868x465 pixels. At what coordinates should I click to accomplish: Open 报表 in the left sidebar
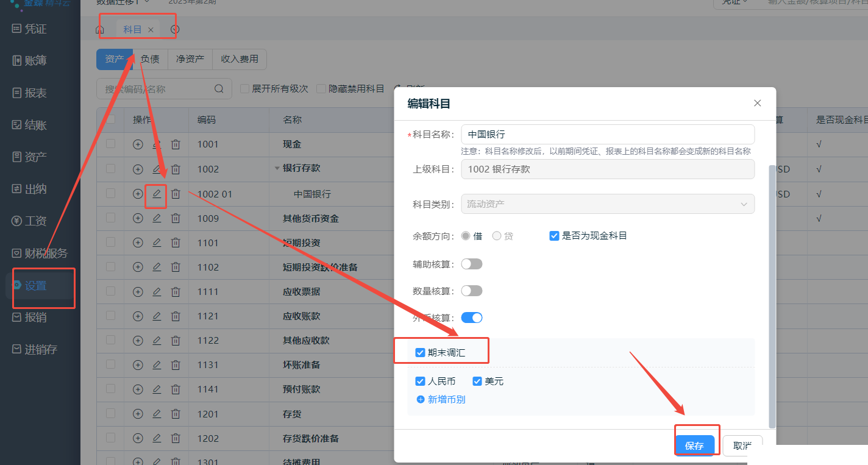pyautogui.click(x=35, y=93)
